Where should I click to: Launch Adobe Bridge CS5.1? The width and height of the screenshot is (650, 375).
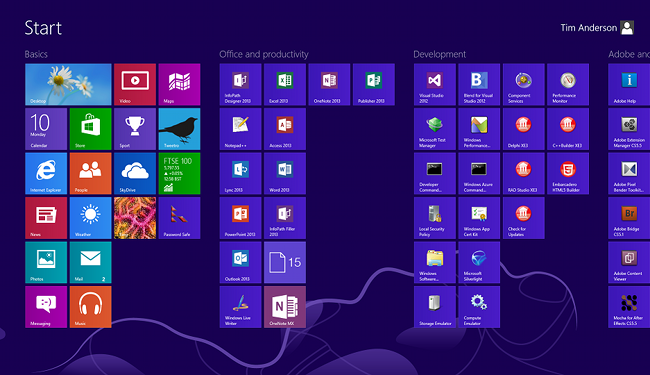pyautogui.click(x=629, y=218)
